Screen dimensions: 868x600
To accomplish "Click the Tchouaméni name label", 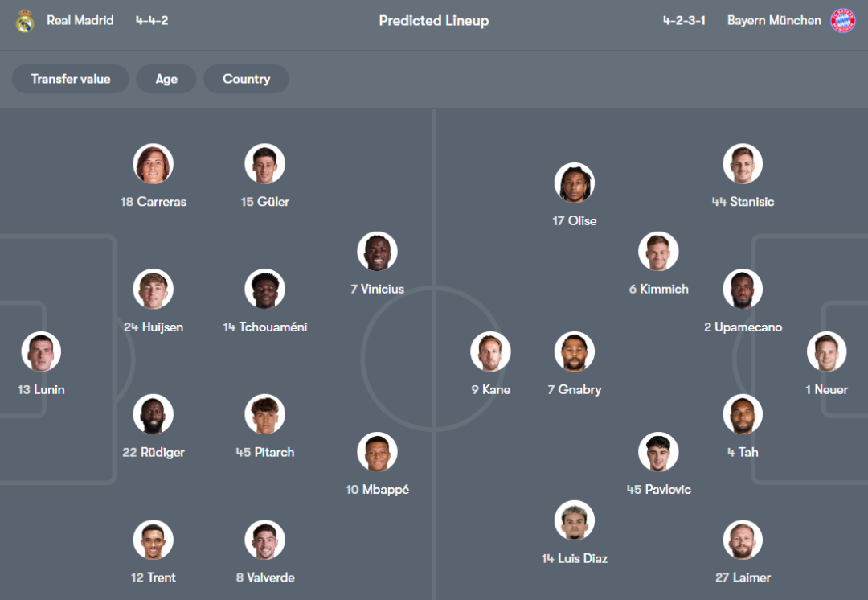I will coord(265,327).
